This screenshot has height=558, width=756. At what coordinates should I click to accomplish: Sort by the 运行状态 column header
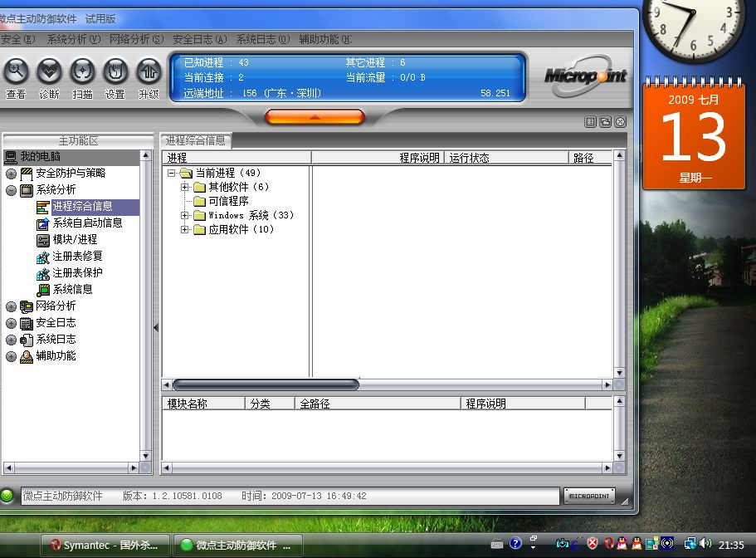click(x=506, y=158)
